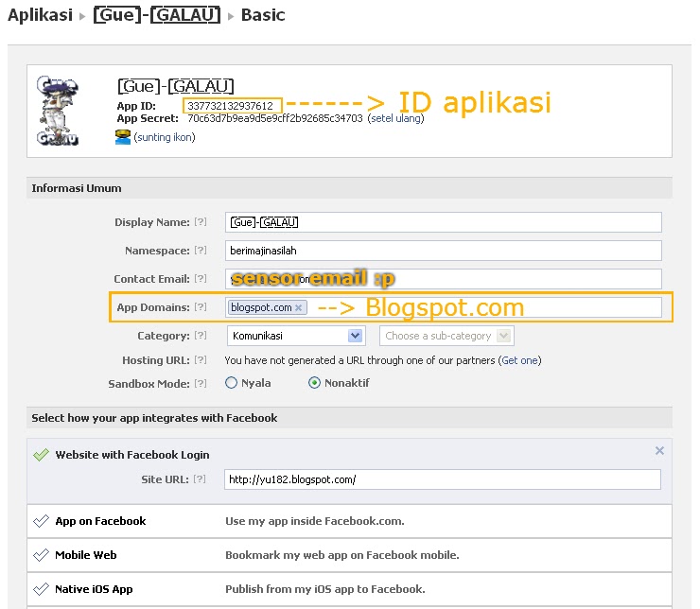Screen dimensions: 700x609
Task: Toggle the Website with Facebook Login checkmark
Action: 41,455
